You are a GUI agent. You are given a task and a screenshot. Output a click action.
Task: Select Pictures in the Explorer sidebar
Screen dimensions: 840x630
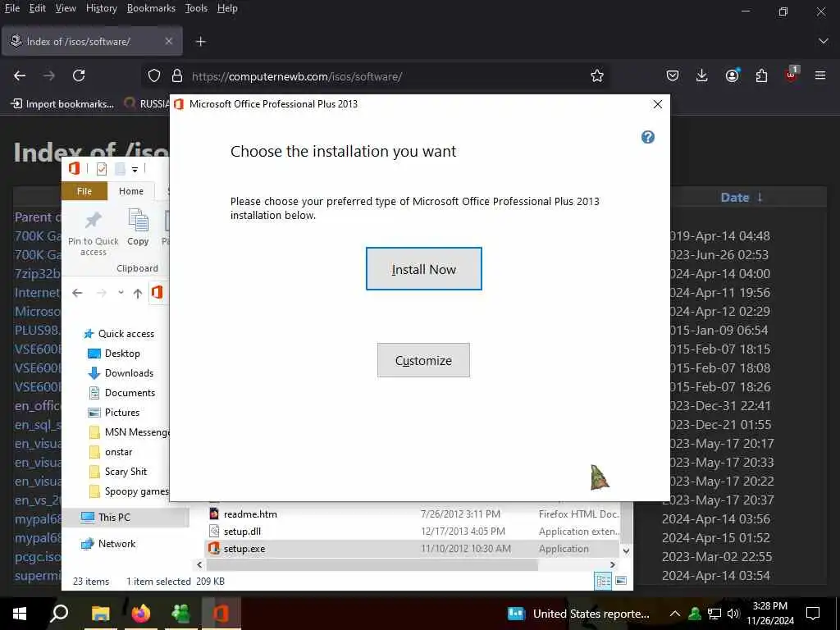tap(113, 413)
